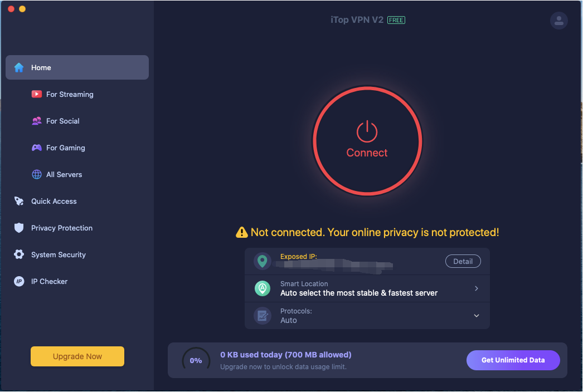
Task: Click the Detail button for Exposed IP
Action: pos(463,261)
